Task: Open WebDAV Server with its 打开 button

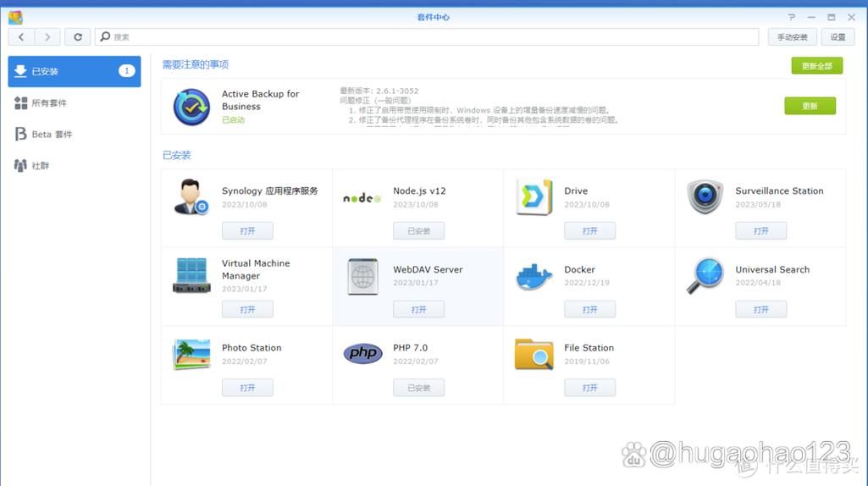Action: pyautogui.click(x=418, y=309)
